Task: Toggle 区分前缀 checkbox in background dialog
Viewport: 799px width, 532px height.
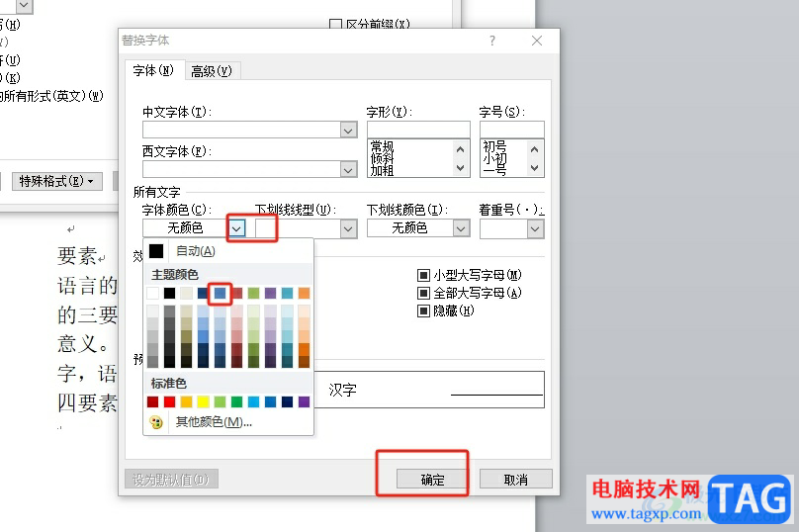Action: [335, 24]
